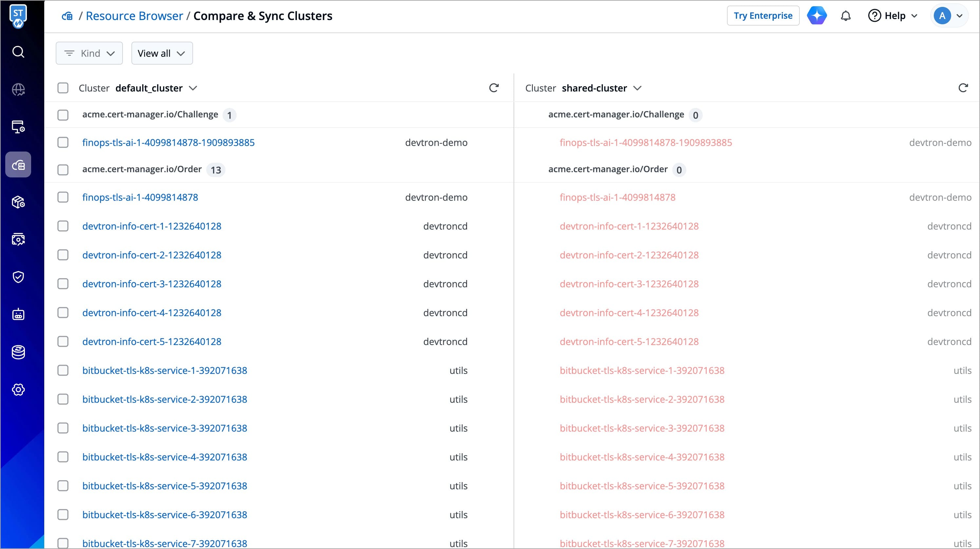Open the user profile avatar menu
Screen dimensions: 980x549
[x=949, y=16]
